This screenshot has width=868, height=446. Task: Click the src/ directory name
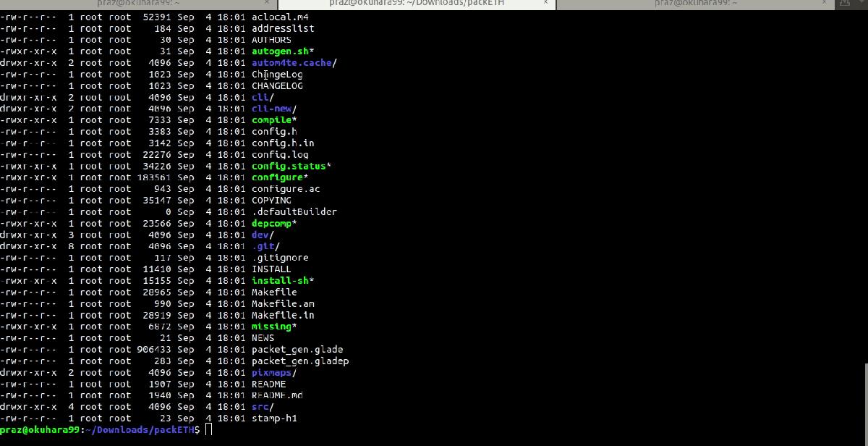pyautogui.click(x=263, y=407)
